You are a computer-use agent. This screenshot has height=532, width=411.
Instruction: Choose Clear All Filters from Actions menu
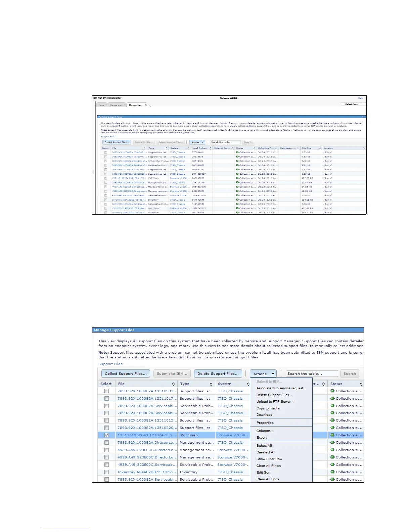coord(269,466)
